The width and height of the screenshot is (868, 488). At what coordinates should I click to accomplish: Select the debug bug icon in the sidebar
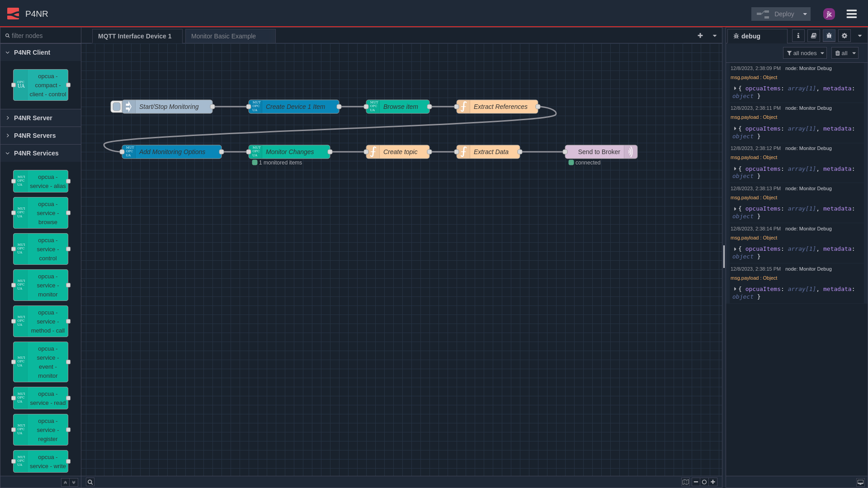pos(829,36)
